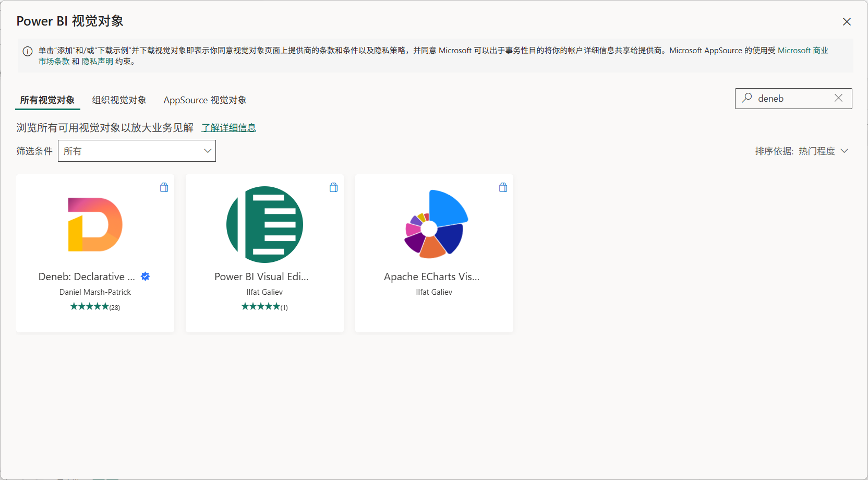Click the search magnifier icon
The height and width of the screenshot is (480, 868).
point(747,98)
